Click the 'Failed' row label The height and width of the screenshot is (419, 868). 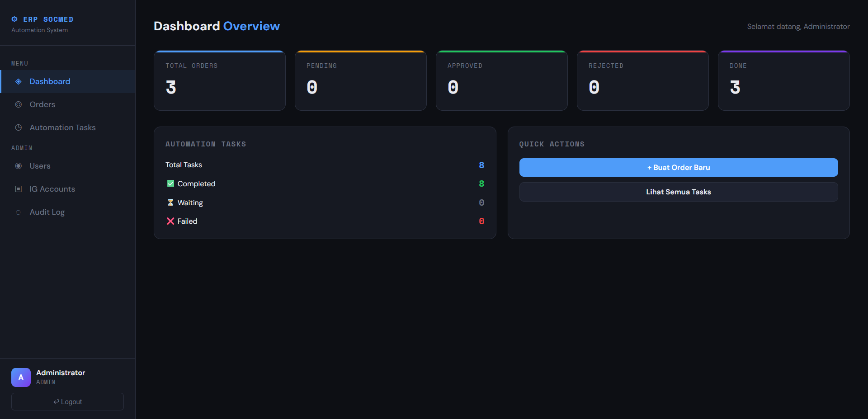click(x=187, y=221)
